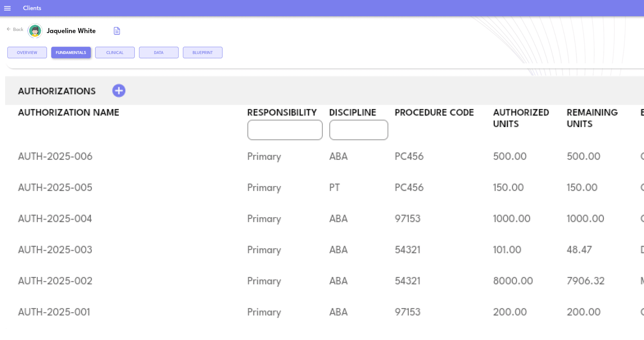Image resolution: width=644 pixels, height=340 pixels.
Task: Open authorization AUTH-2025-004
Action: [55, 218]
